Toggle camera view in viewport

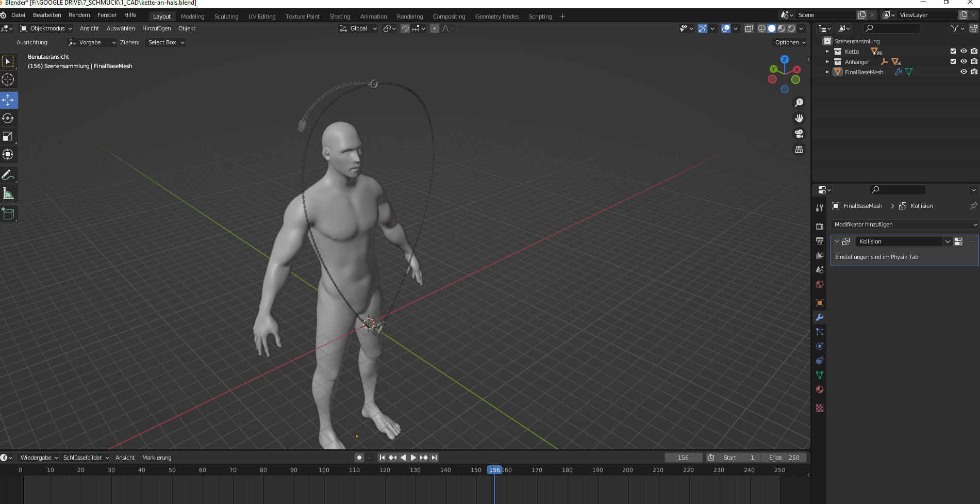tap(799, 134)
